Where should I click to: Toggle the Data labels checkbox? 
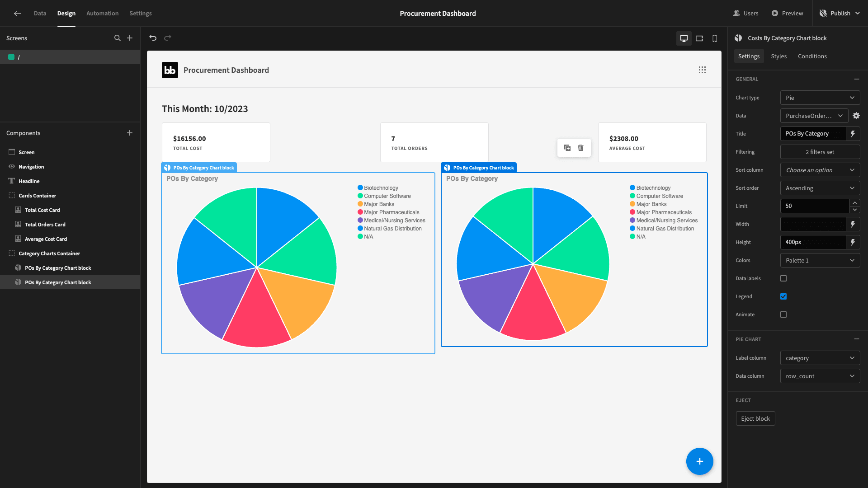pos(783,278)
